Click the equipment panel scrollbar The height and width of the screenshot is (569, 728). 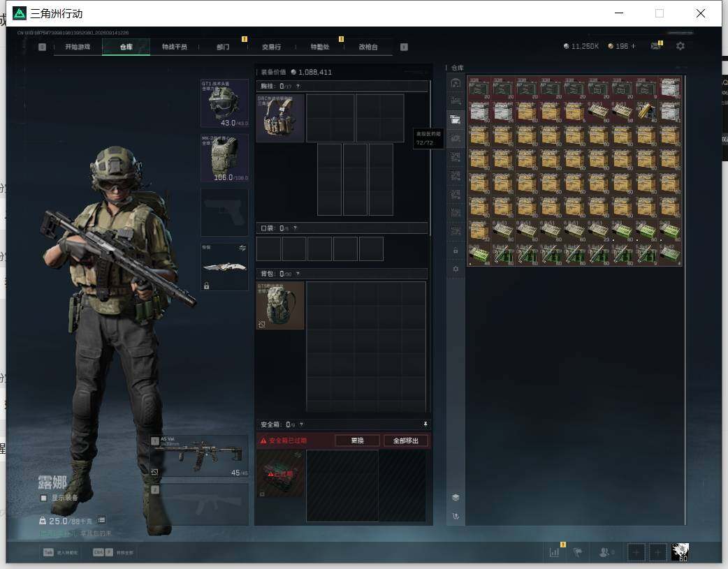coord(430,158)
